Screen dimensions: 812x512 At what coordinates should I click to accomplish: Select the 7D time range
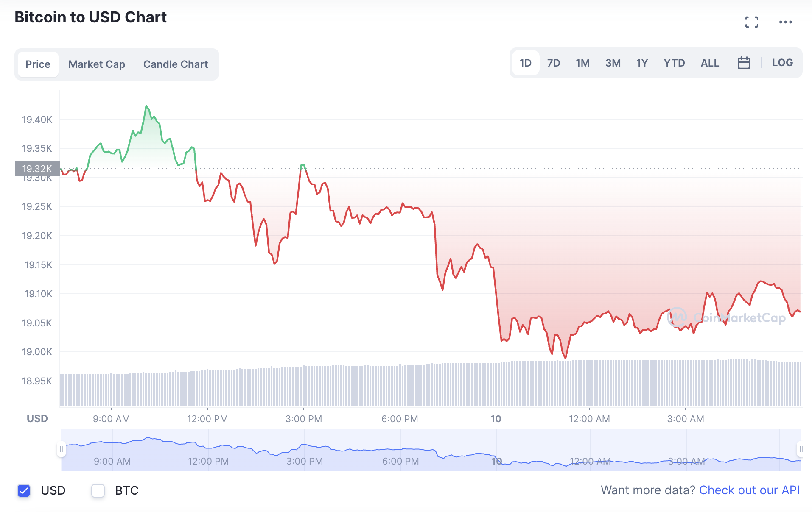tap(553, 63)
